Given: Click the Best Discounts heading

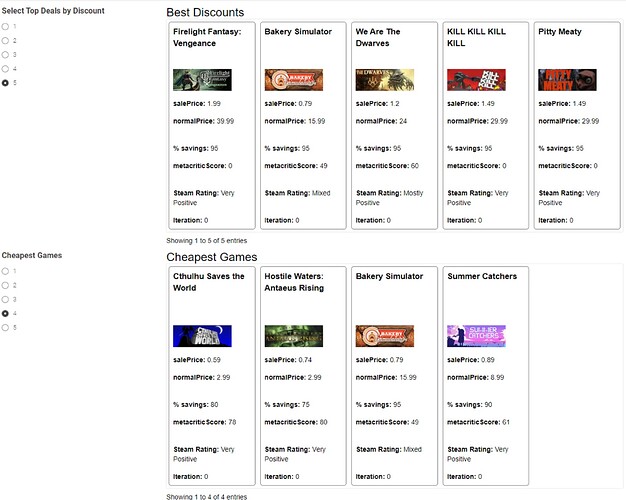Looking at the screenshot, I should [205, 12].
